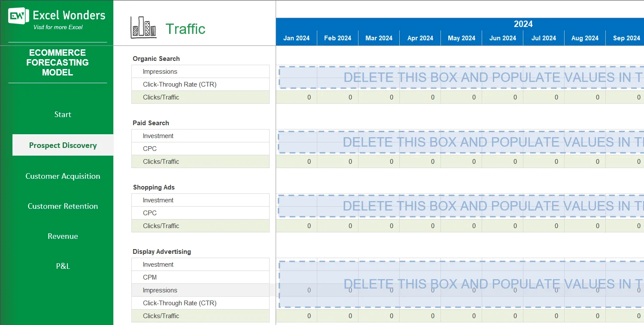Click the 2024 year header bar

point(523,24)
